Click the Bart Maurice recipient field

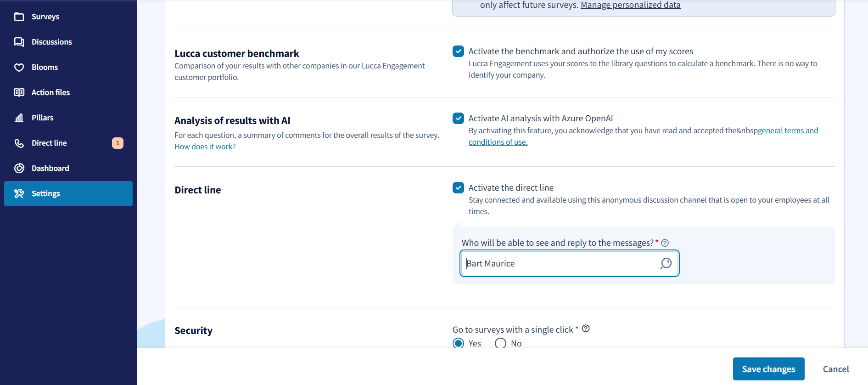[x=569, y=263]
